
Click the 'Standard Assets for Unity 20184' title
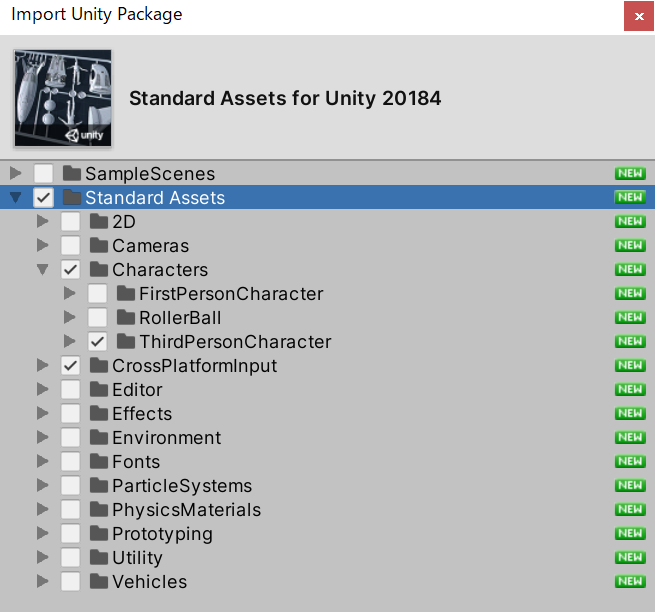pos(285,99)
